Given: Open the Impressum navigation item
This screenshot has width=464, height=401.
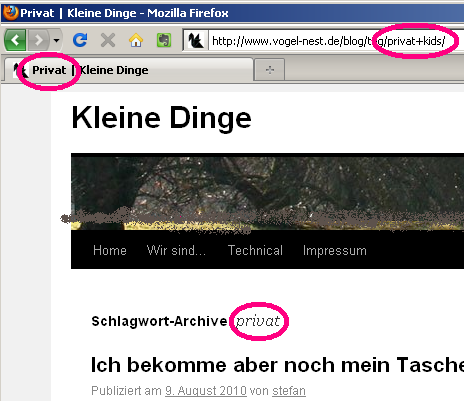Looking at the screenshot, I should tap(335, 250).
